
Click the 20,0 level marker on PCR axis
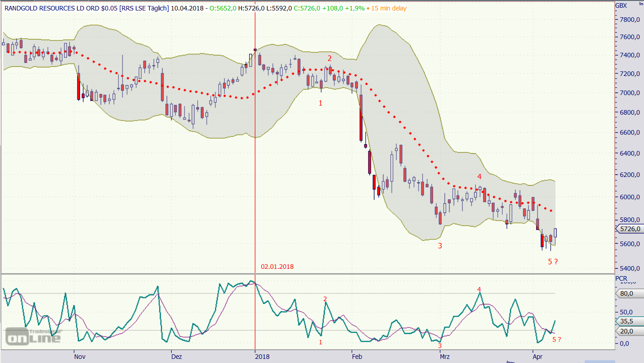click(x=629, y=331)
